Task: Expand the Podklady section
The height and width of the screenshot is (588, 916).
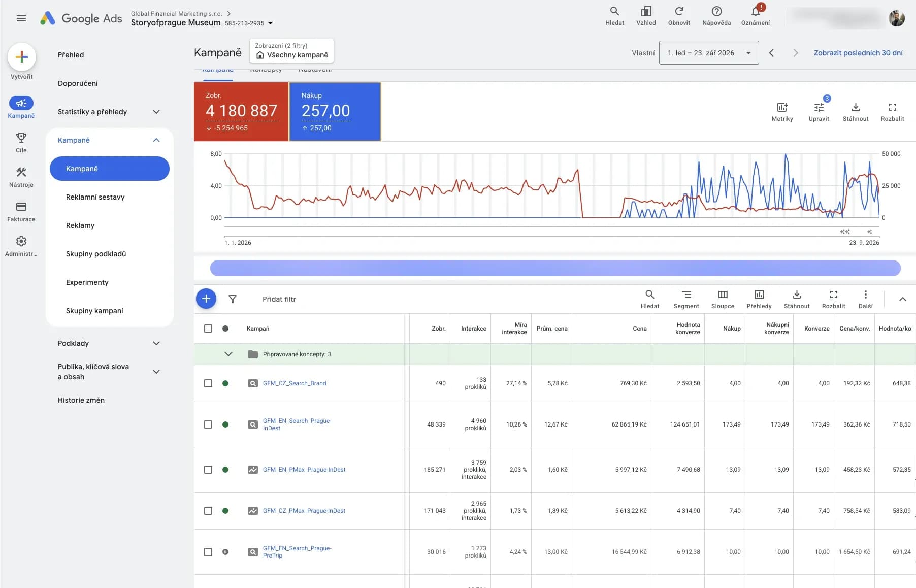Action: pyautogui.click(x=156, y=343)
